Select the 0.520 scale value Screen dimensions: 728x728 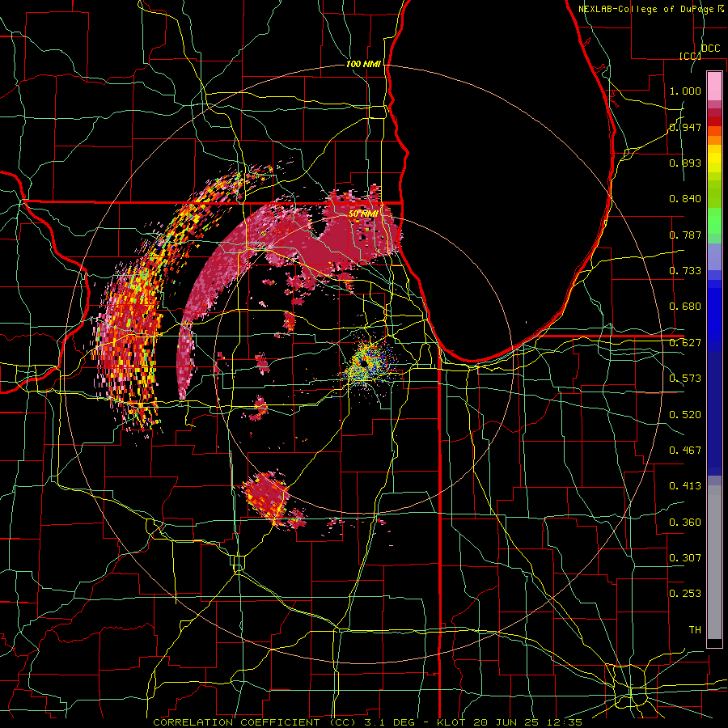(x=685, y=415)
